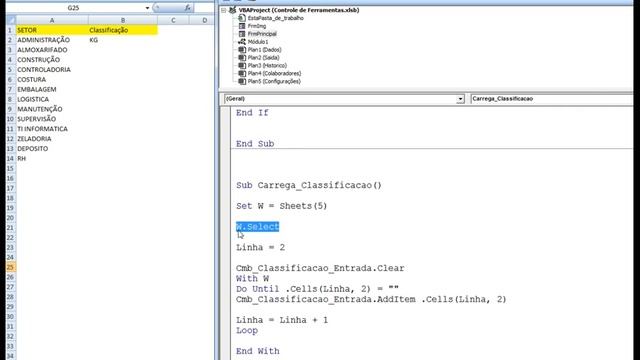Click the Sub Carrega_Classificacao() line
This screenshot has width=640, height=360.
(x=309, y=185)
